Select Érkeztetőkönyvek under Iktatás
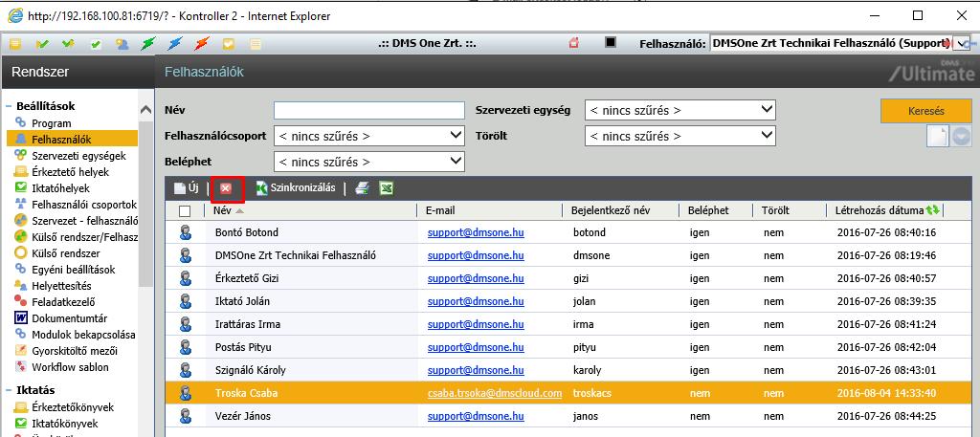Image resolution: width=980 pixels, height=437 pixels. point(73,407)
